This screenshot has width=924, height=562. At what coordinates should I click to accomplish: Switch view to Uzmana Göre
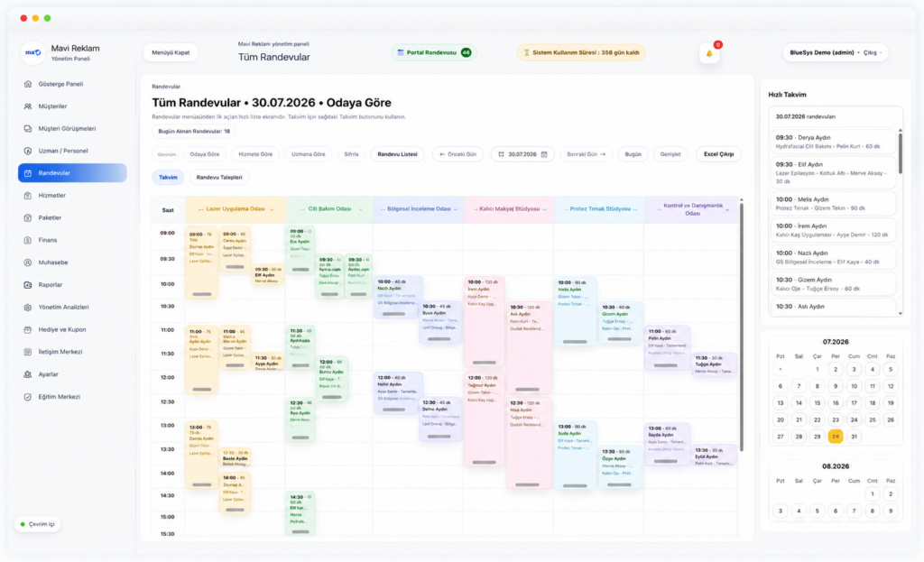(x=309, y=154)
